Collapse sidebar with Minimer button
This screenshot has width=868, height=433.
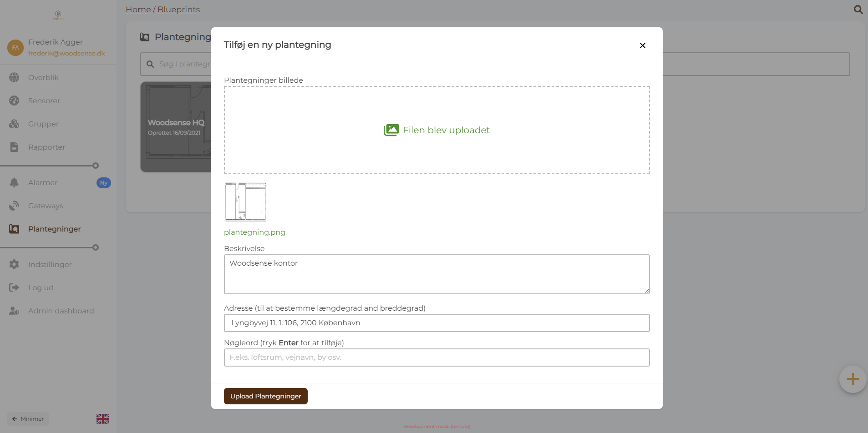click(x=28, y=419)
